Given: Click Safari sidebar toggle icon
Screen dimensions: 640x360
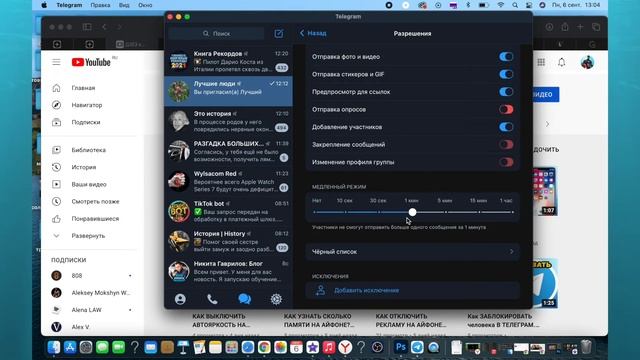Looking at the screenshot, I should [87, 27].
